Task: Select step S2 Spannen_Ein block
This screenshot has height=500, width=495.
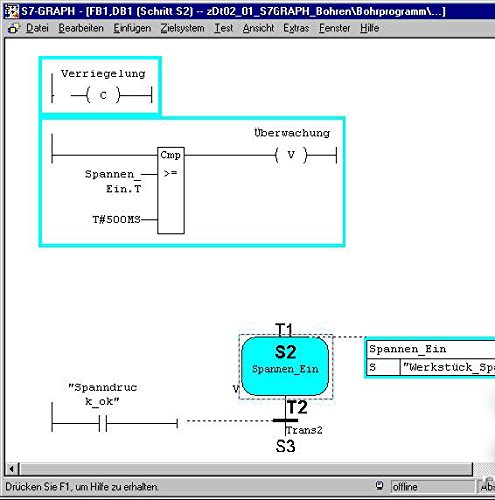Action: [285, 366]
